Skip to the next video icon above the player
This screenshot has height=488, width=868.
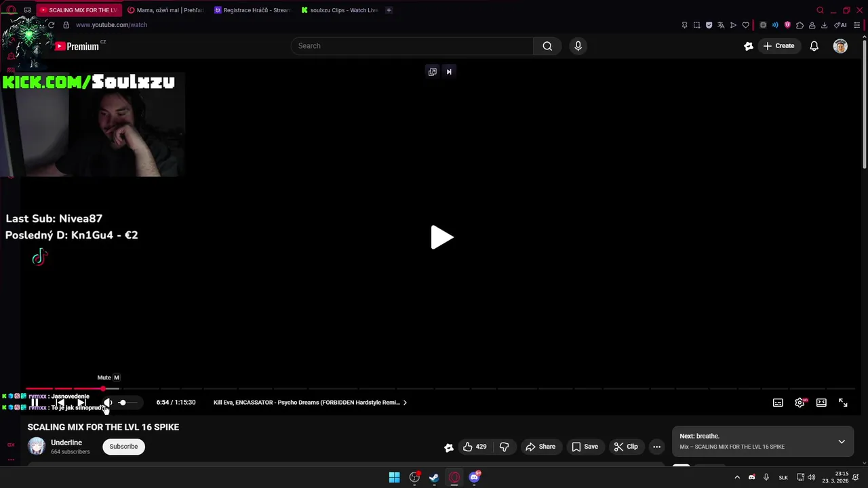449,72
